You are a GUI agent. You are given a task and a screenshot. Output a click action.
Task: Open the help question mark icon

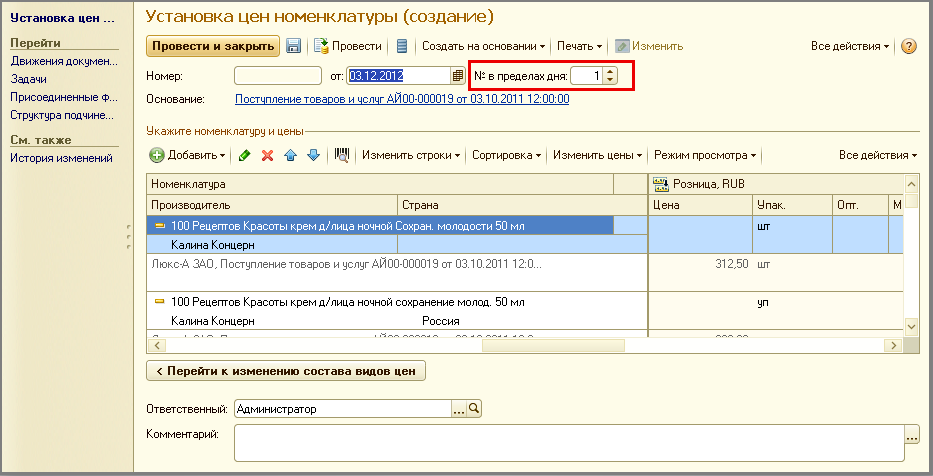pyautogui.click(x=909, y=46)
